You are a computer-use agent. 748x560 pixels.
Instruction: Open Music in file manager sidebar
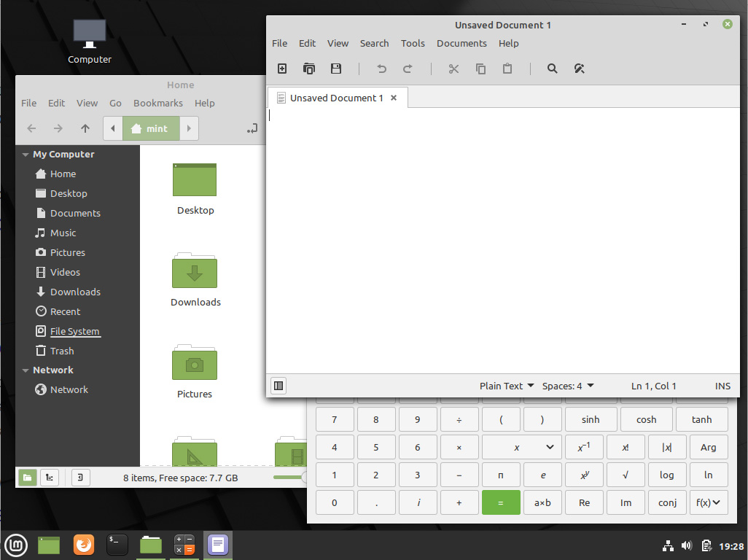click(x=63, y=233)
